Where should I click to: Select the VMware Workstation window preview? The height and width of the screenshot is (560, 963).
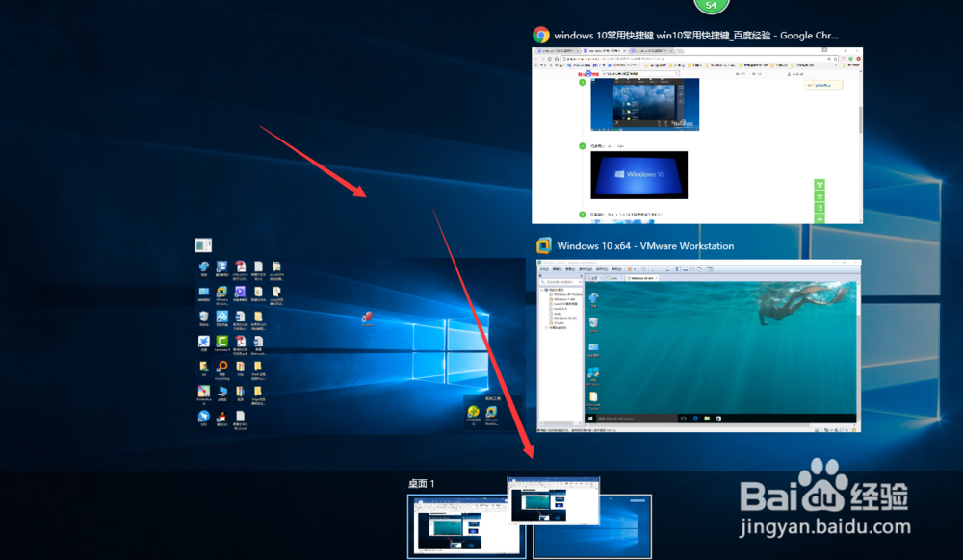coord(699,346)
